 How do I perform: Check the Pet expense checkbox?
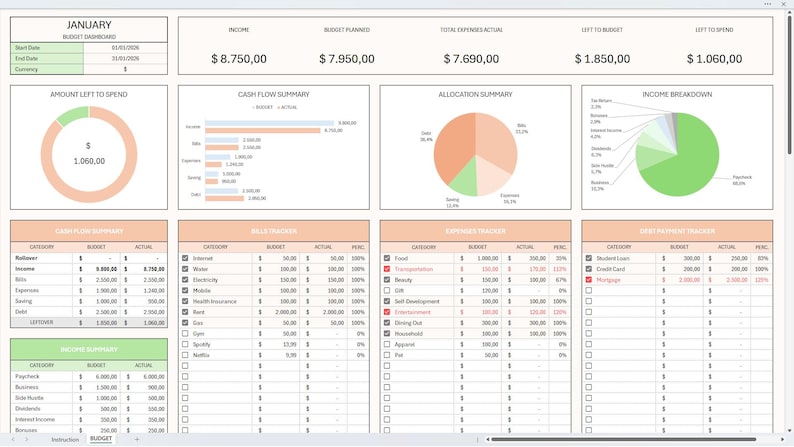387,355
